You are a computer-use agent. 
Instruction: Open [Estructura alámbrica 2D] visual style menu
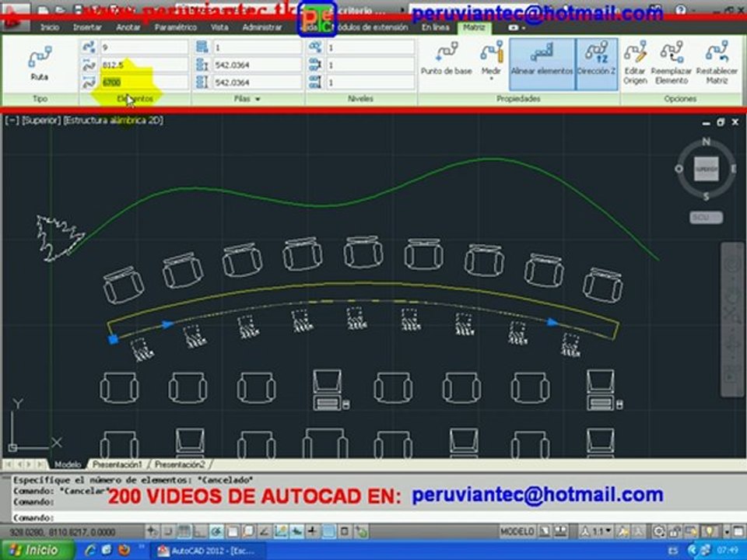(x=114, y=121)
